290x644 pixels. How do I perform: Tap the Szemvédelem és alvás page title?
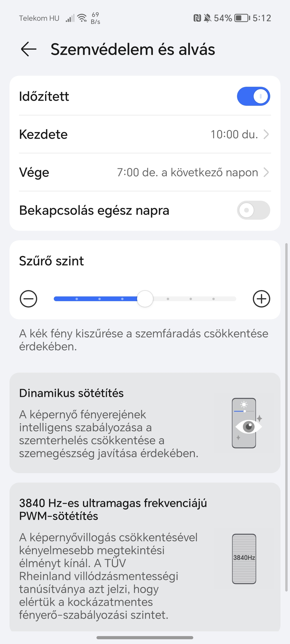[x=133, y=49]
